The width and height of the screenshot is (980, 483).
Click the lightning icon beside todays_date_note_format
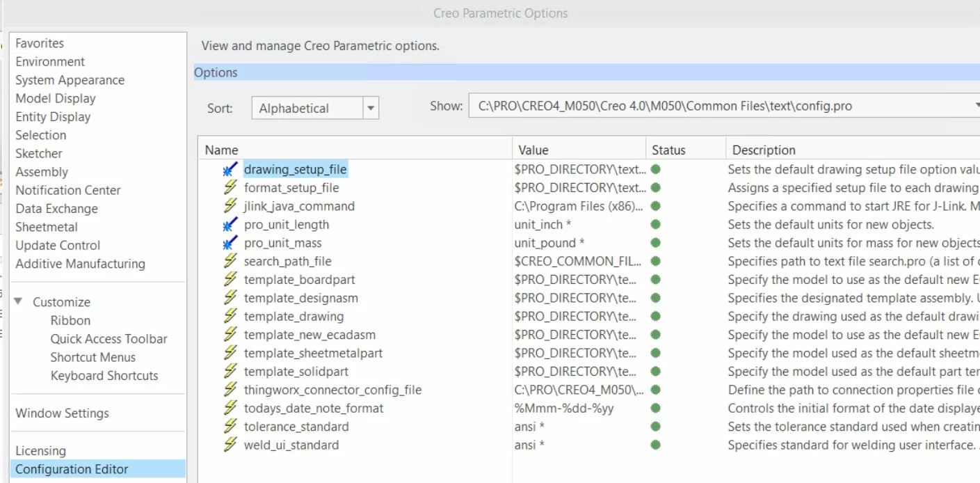(230, 408)
